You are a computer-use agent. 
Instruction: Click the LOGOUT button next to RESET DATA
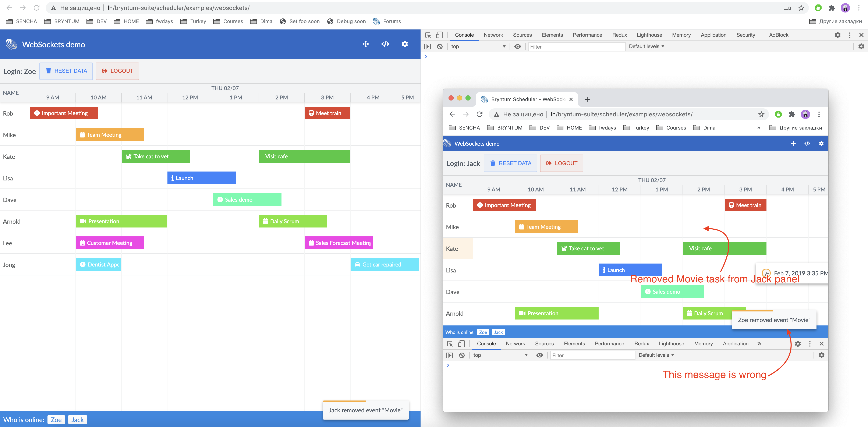(117, 71)
